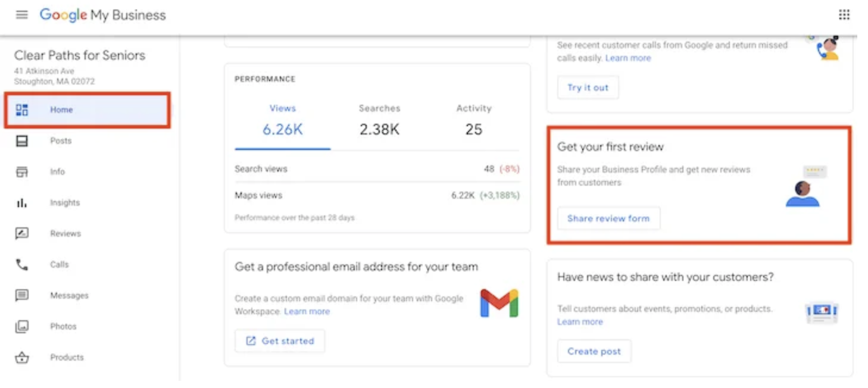868x388 pixels.
Task: Open Calls from the sidebar
Action: click(60, 265)
